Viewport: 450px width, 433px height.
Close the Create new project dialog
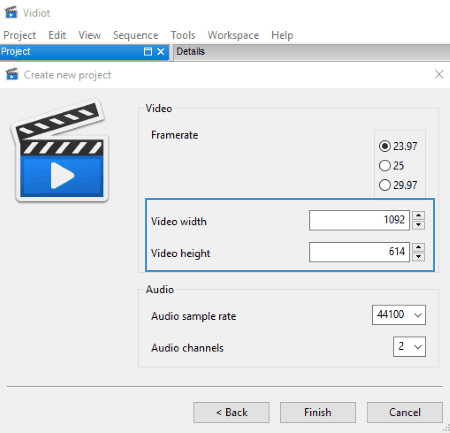point(439,74)
